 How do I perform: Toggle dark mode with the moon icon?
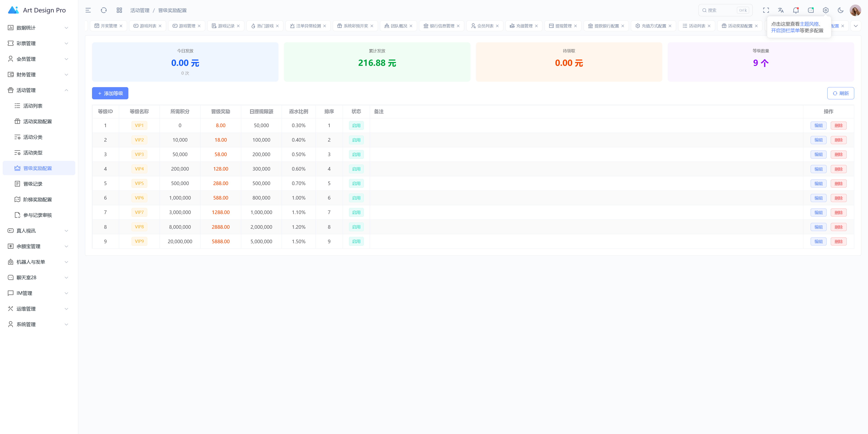pyautogui.click(x=840, y=10)
